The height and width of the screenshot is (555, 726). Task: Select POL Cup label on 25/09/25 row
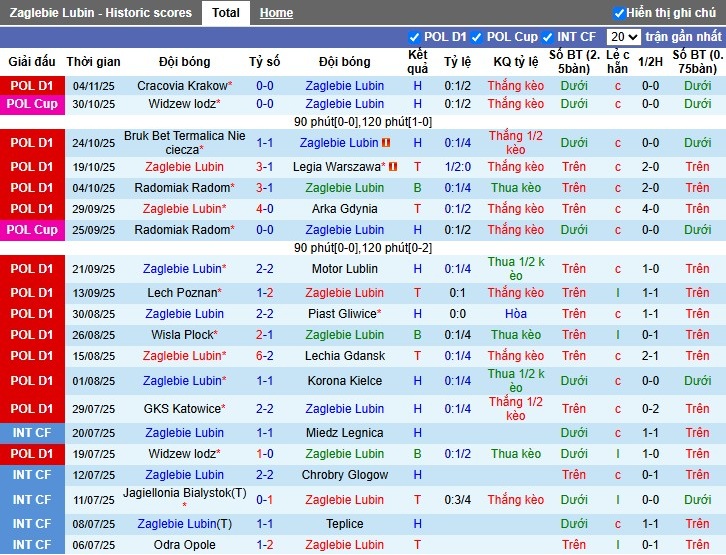32,230
